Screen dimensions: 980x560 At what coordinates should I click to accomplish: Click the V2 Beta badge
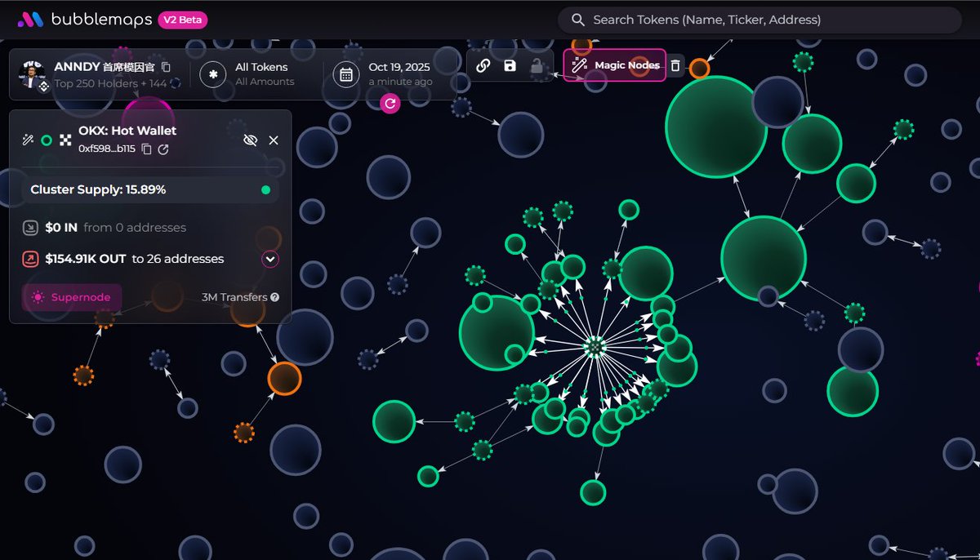pos(182,20)
